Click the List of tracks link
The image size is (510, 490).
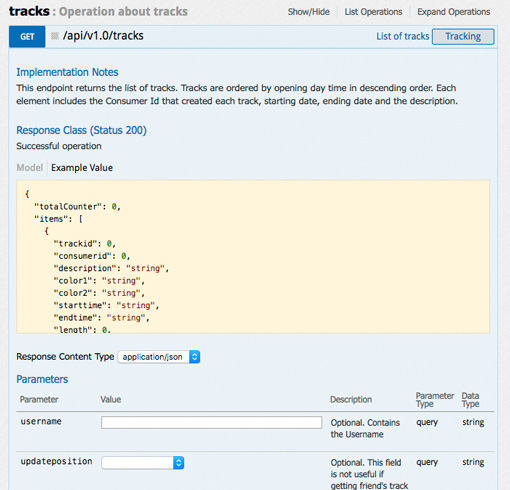click(x=403, y=36)
